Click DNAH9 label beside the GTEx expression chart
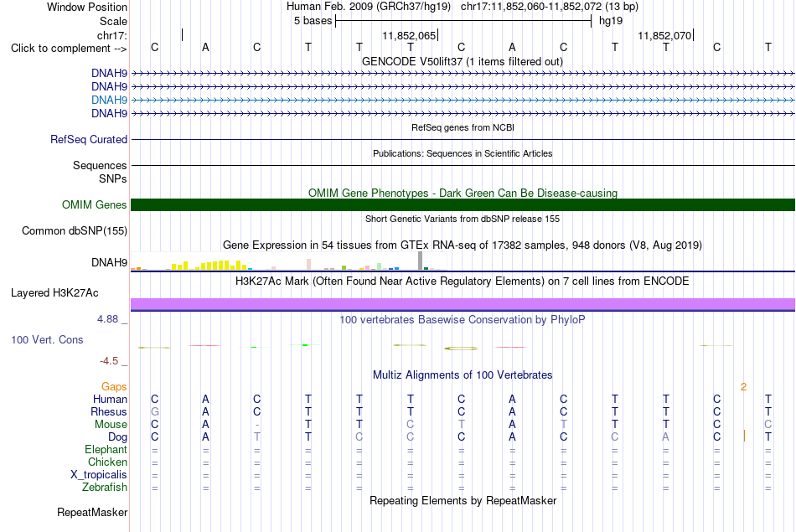 click(109, 262)
